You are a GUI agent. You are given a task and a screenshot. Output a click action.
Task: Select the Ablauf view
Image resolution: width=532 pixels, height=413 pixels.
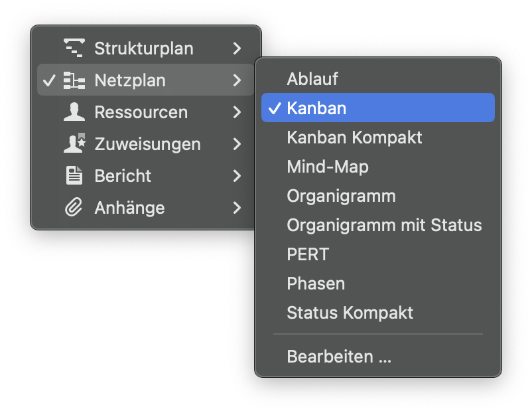coord(312,78)
